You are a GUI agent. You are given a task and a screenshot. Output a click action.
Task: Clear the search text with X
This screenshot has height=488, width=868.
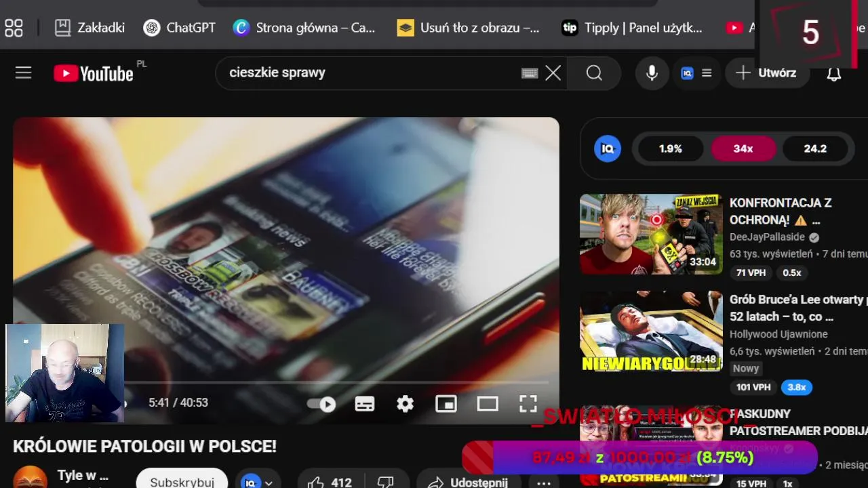pyautogui.click(x=553, y=73)
